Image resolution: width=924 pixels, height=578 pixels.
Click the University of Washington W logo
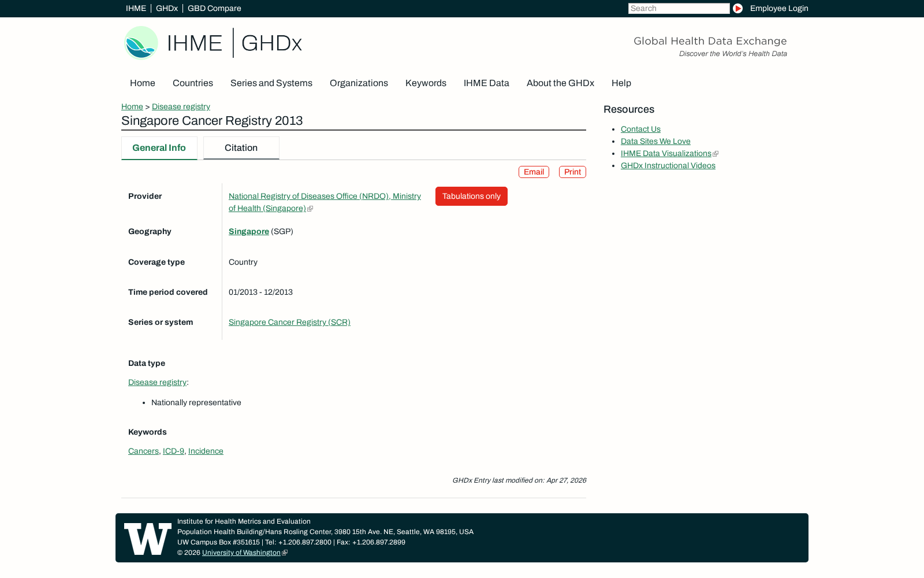tap(148, 539)
